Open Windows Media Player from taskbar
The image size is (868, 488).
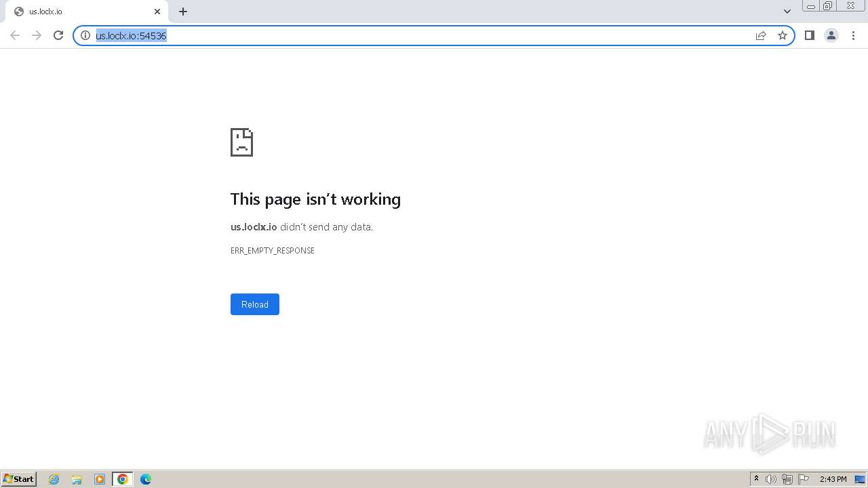click(100, 479)
